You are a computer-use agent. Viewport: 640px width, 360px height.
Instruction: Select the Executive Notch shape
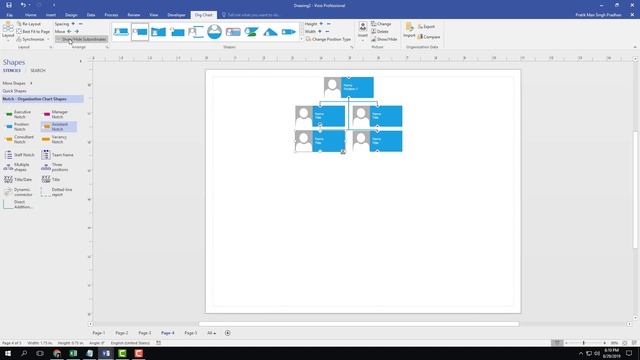[20, 114]
